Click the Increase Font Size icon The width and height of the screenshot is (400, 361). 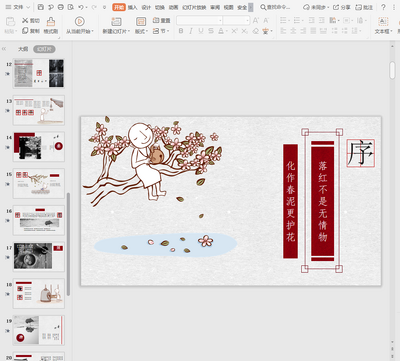pos(256,21)
